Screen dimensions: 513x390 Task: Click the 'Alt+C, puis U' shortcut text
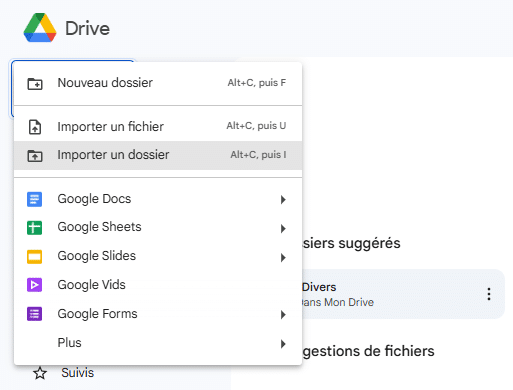click(256, 126)
